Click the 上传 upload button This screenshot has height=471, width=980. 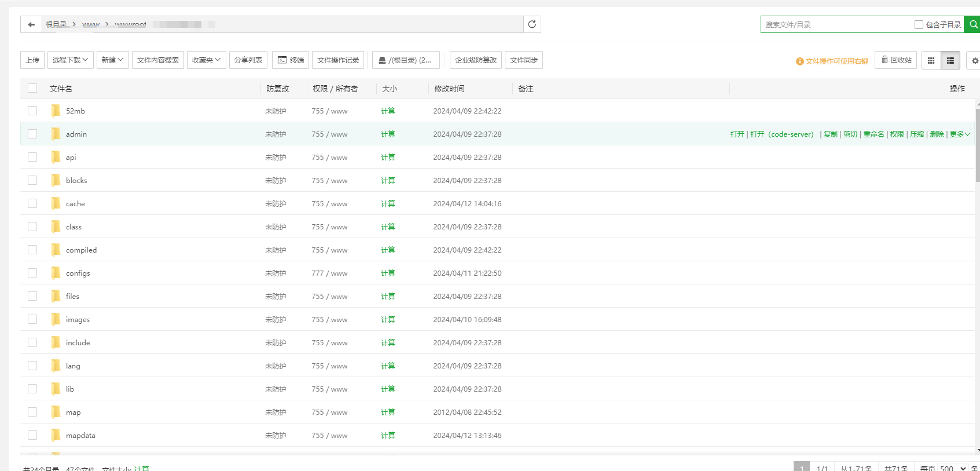tap(32, 60)
